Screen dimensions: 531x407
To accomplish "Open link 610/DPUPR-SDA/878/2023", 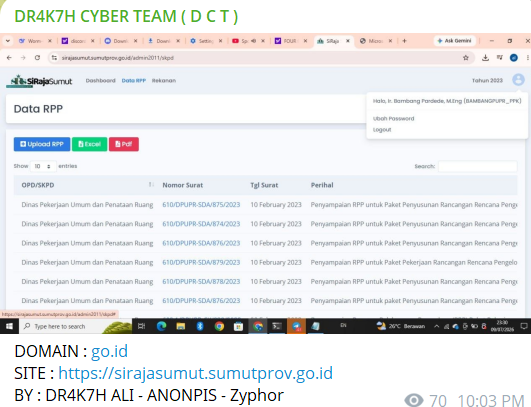I will click(x=201, y=282).
